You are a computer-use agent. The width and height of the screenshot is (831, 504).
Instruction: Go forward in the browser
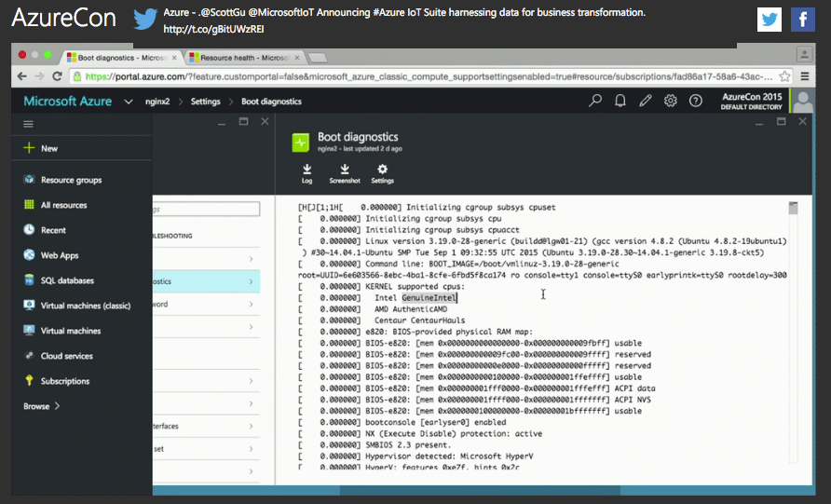coord(39,76)
